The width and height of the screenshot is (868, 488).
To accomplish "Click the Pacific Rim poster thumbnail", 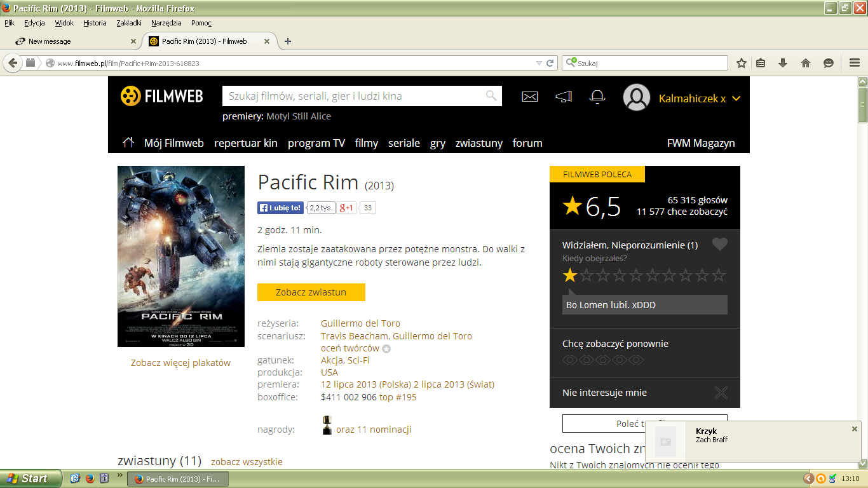I will [x=181, y=256].
